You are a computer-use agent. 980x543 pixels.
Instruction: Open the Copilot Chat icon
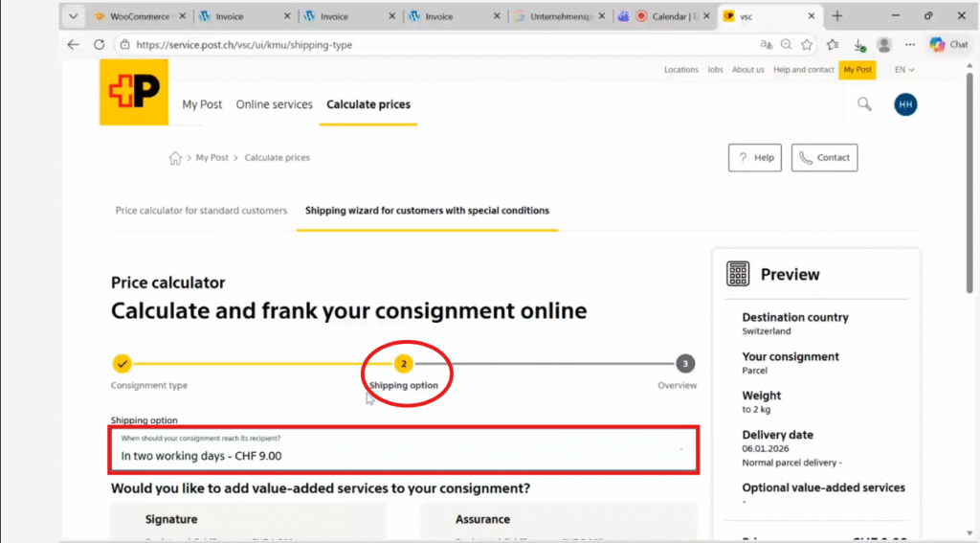(947, 44)
